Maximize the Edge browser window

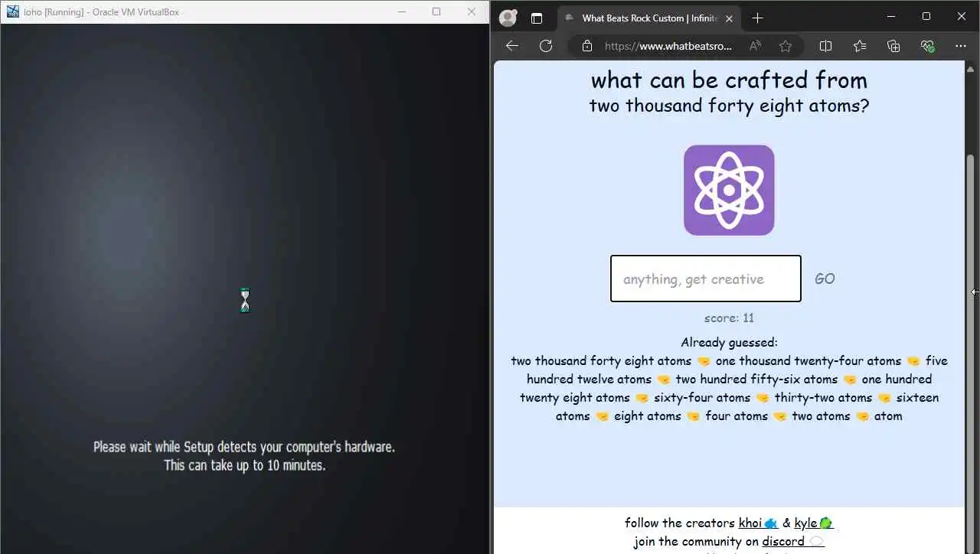(926, 16)
